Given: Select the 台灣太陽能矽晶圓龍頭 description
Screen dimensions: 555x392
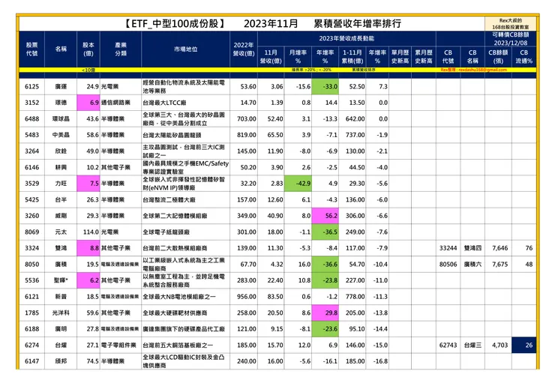Looking at the screenshot, I should (172, 135).
